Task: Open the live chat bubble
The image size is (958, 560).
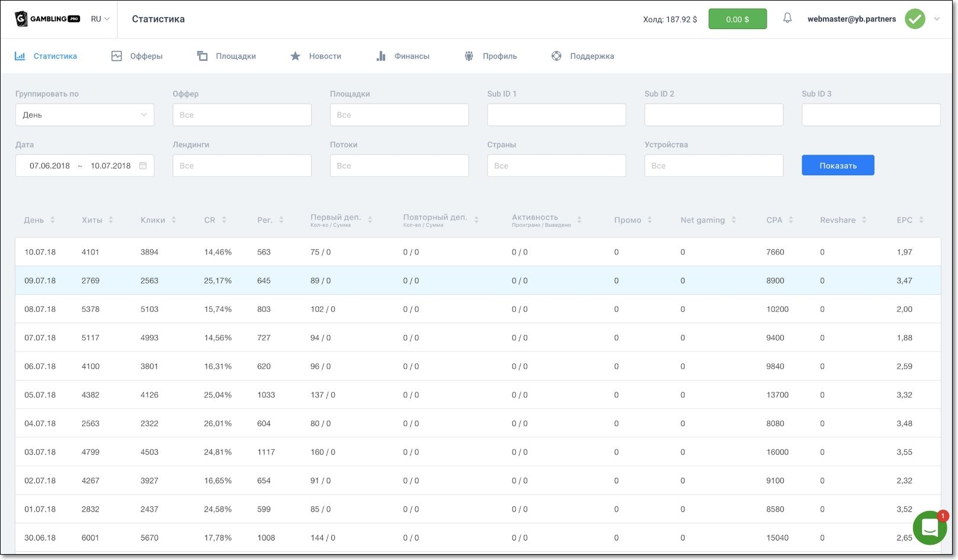Action: pyautogui.click(x=930, y=527)
